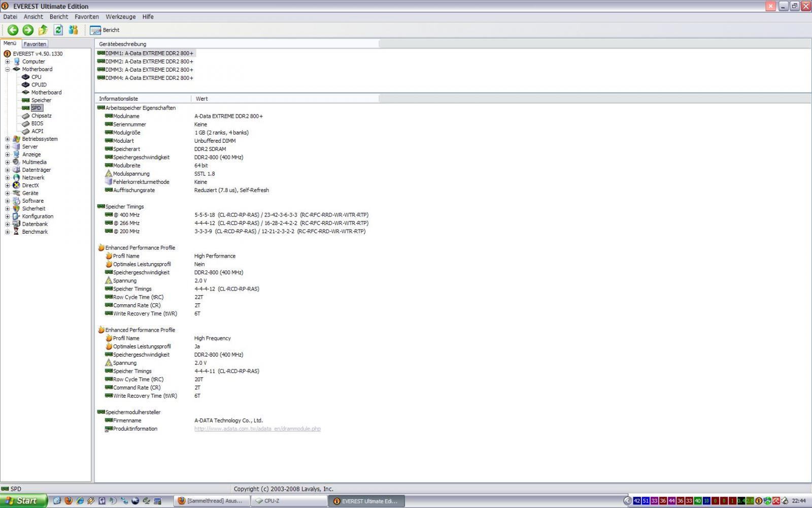Switch to the CPU-Z taskbar window
812x508 pixels.
coord(289,501)
